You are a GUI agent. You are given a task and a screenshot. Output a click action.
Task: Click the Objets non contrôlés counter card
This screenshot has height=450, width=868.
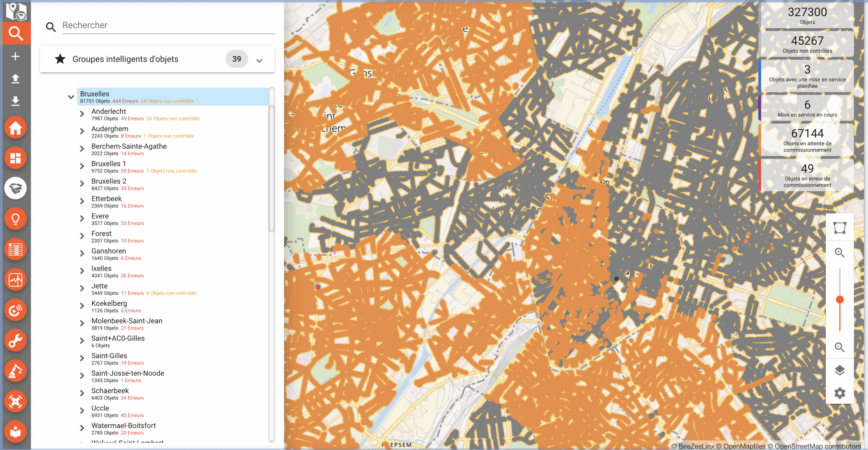[x=807, y=44]
